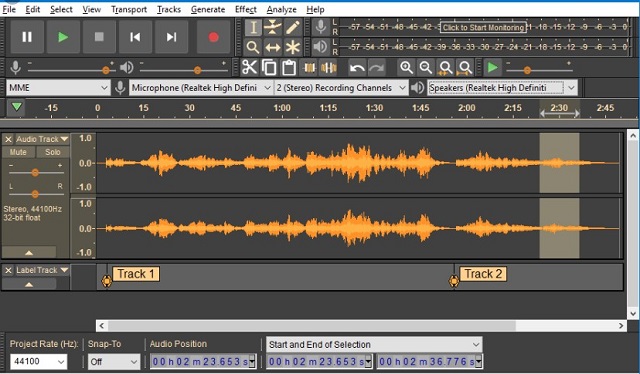Start playback with the green Play button
Viewport: 640px width, 374px height.
(63, 37)
